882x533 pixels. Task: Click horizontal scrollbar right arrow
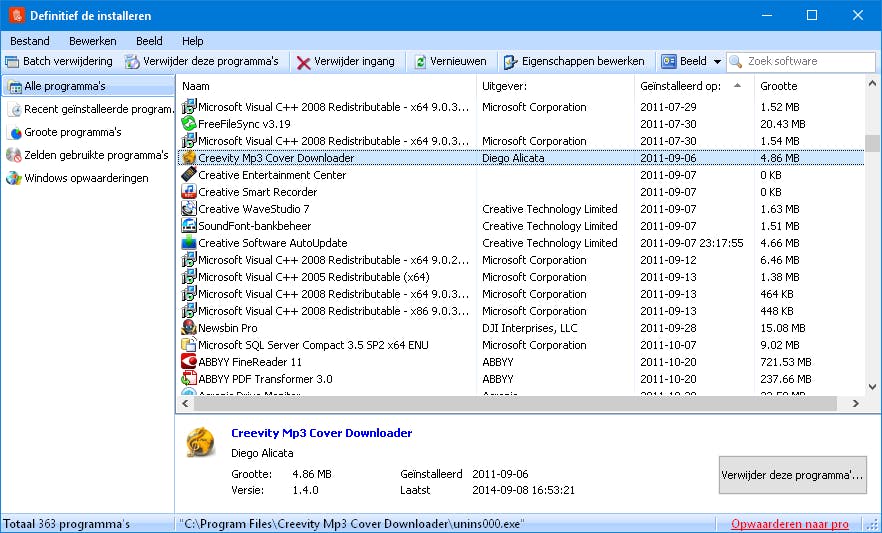[855, 403]
